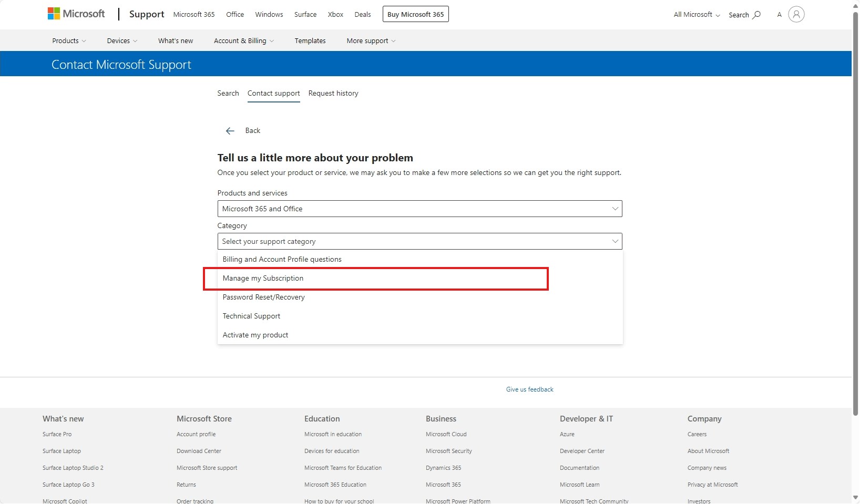Choose Password Reset/Recovery category
The width and height of the screenshot is (860, 504).
click(x=420, y=297)
